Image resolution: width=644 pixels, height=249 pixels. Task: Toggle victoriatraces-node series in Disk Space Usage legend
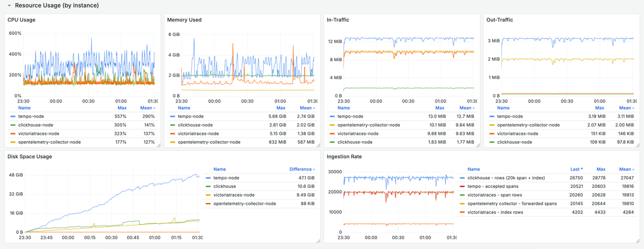(234, 195)
